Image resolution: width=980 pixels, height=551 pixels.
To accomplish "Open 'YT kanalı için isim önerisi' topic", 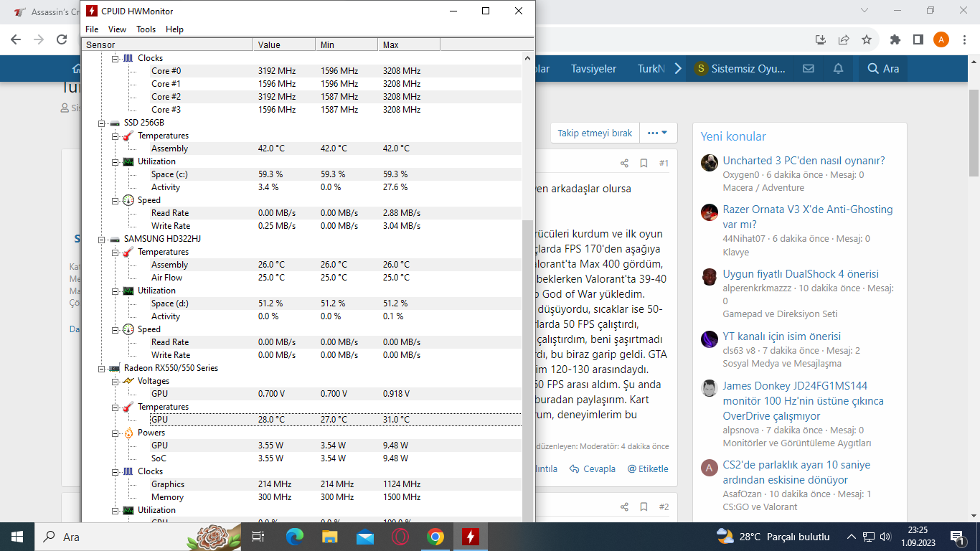I will [x=781, y=336].
